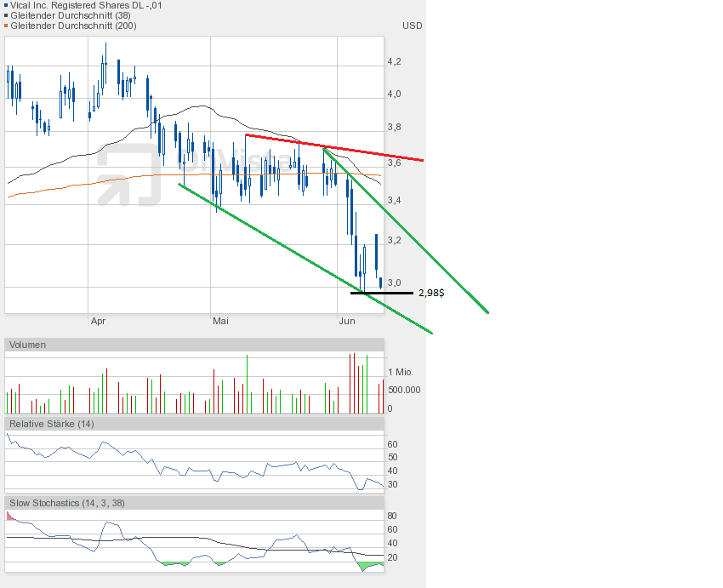Image resolution: width=723 pixels, height=588 pixels.
Task: Select the 'Vical Inc. Registered Shares' legend label
Action: tap(86, 5)
